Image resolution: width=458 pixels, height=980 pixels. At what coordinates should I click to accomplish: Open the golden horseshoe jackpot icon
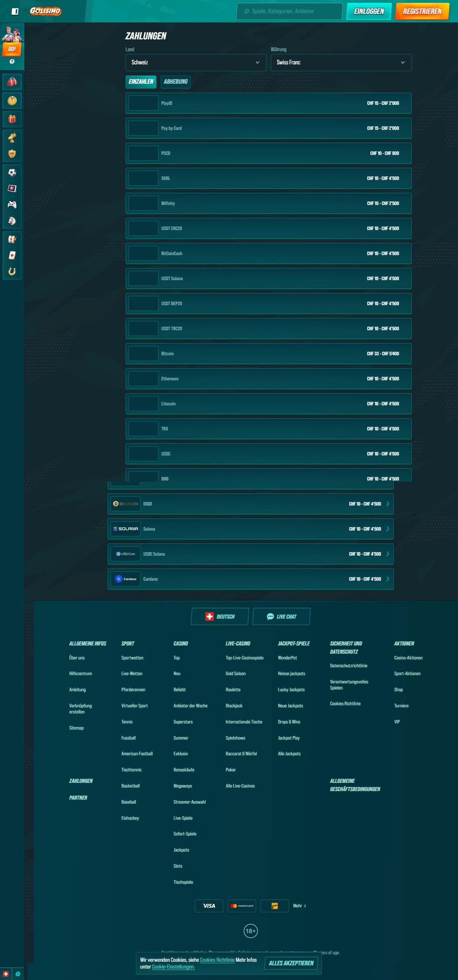(12, 271)
